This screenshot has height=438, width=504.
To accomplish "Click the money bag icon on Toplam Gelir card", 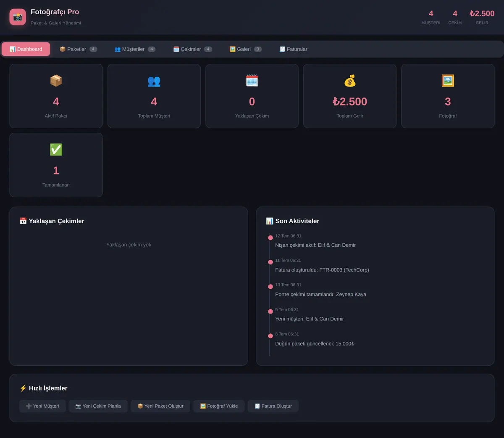I will click(350, 80).
